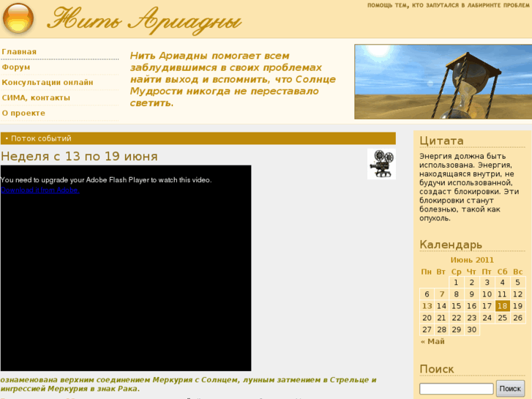This screenshot has width=532, height=399.
Task: Select June 7 in the calendar
Action: [441, 294]
